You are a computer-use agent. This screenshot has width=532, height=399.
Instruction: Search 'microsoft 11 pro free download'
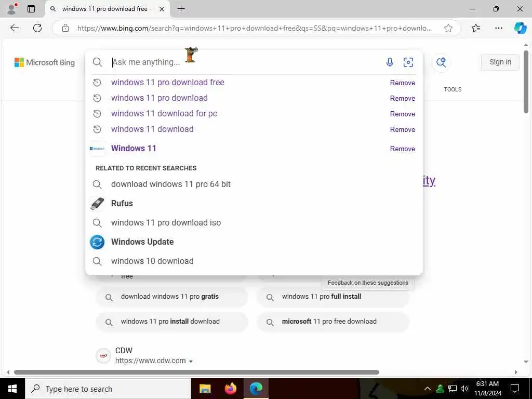pyautogui.click(x=333, y=322)
